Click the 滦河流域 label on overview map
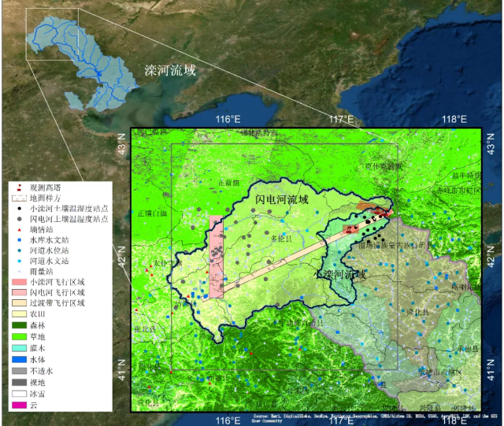The width and height of the screenshot is (504, 426). pos(169,70)
